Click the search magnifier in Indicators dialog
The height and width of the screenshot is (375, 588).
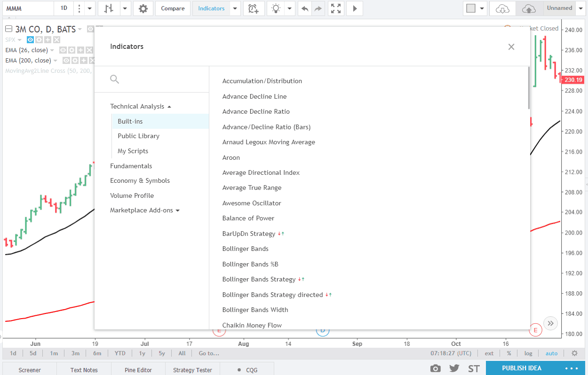coord(114,79)
